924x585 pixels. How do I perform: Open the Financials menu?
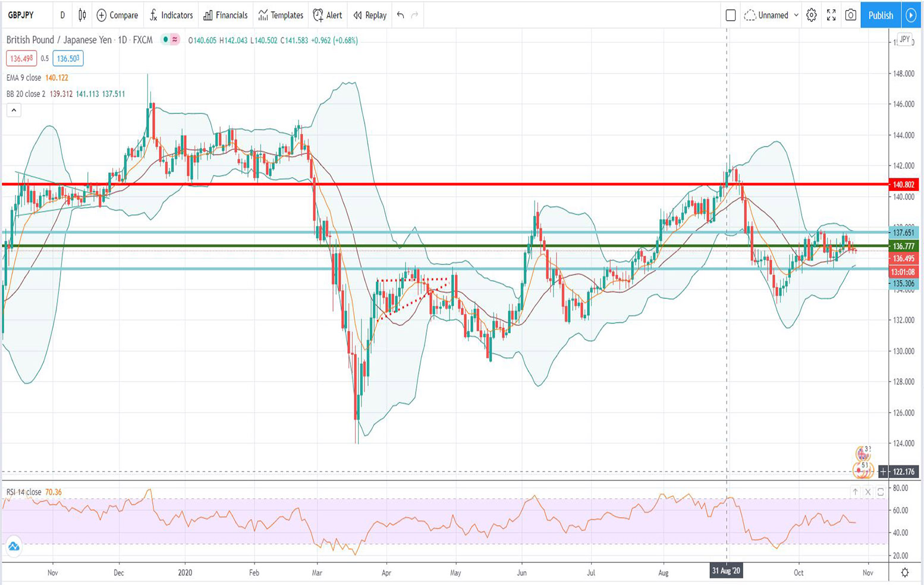pyautogui.click(x=225, y=15)
